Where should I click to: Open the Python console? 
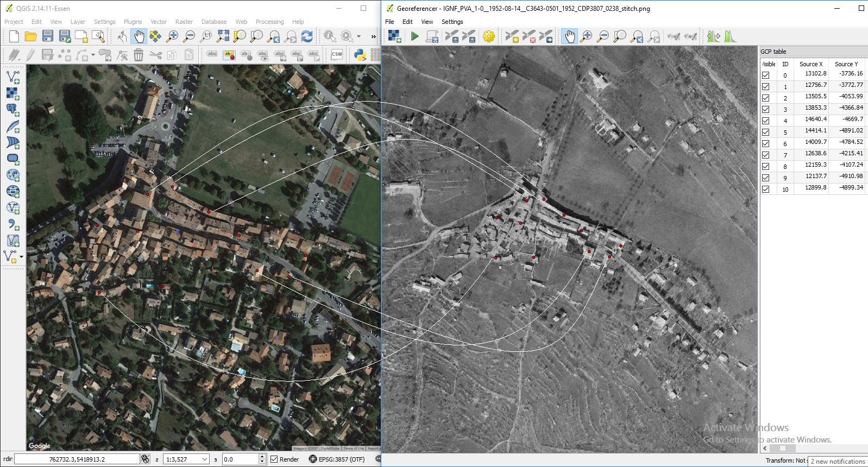[360, 54]
